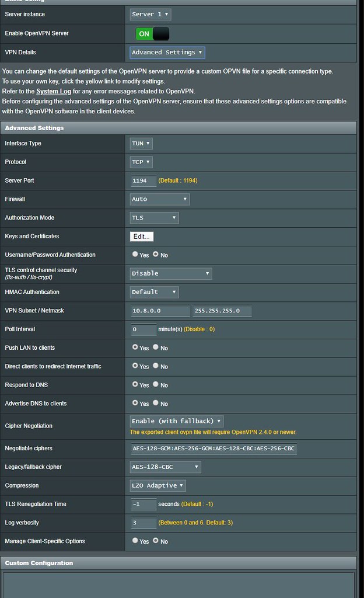Select Yes for Push LAN to clients

135,347
